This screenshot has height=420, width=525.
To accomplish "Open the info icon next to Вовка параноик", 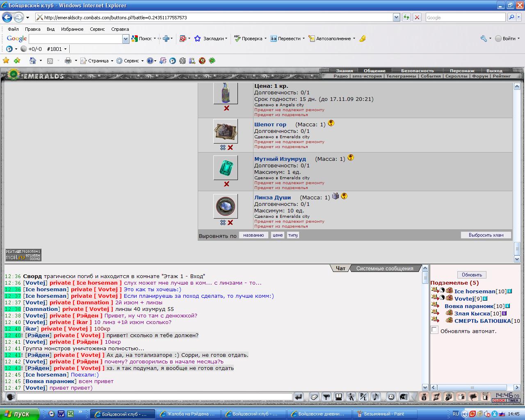I will [507, 306].
